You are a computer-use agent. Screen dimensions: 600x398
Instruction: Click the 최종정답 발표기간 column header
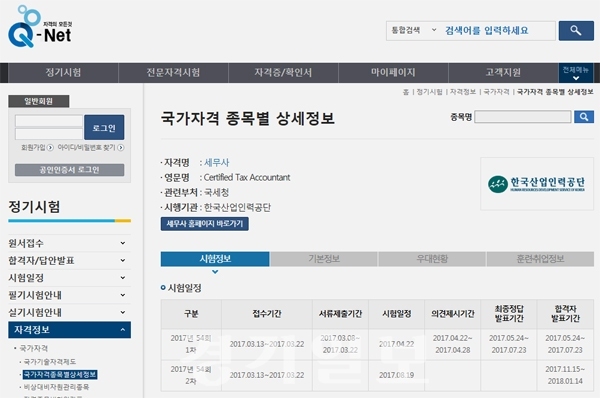[509, 313]
